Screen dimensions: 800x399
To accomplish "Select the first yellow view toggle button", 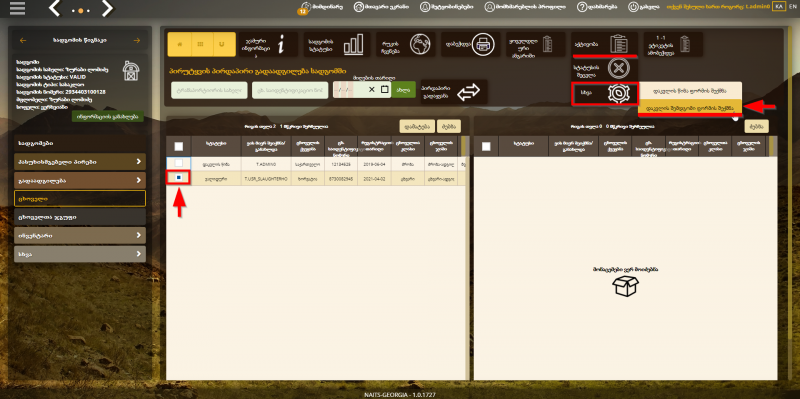I will (179, 44).
